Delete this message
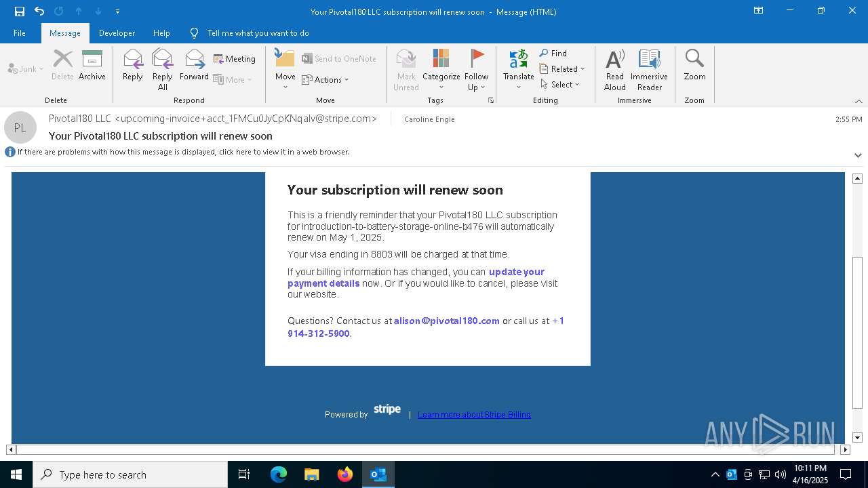The height and width of the screenshot is (488, 868). click(x=62, y=65)
